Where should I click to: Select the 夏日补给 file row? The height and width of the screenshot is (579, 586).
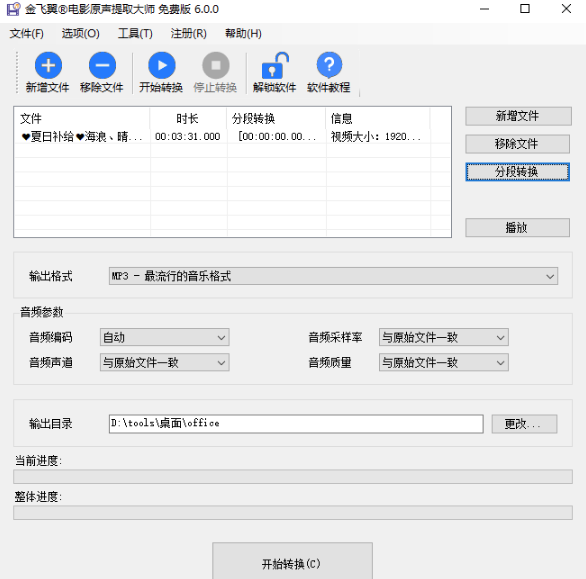pyautogui.click(x=232, y=137)
